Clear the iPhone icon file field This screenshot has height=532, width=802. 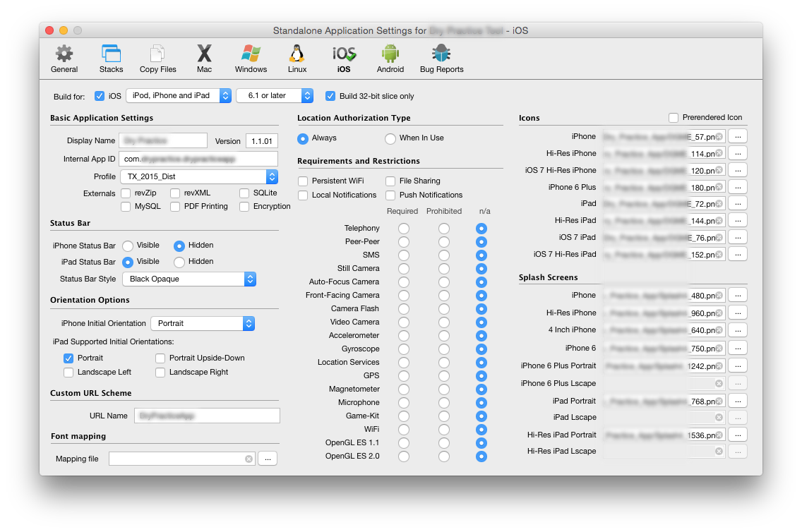(719, 137)
